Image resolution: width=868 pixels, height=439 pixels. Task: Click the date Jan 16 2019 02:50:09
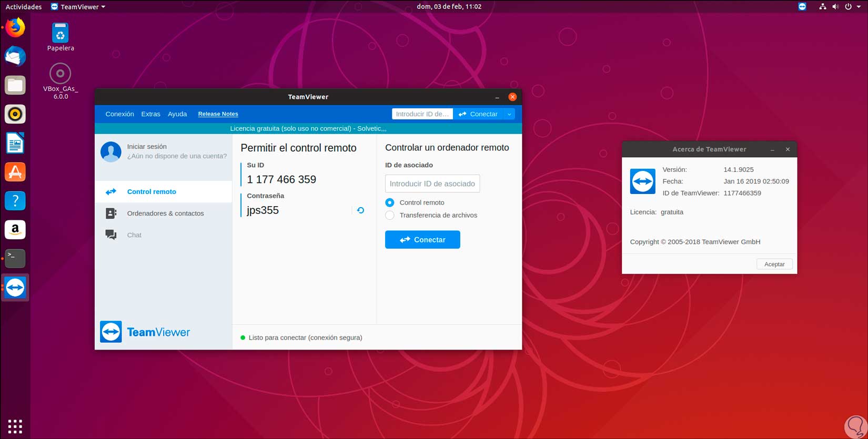756,181
